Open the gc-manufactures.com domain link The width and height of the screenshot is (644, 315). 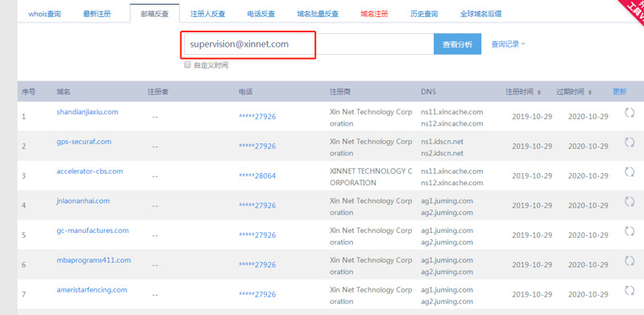click(x=93, y=230)
